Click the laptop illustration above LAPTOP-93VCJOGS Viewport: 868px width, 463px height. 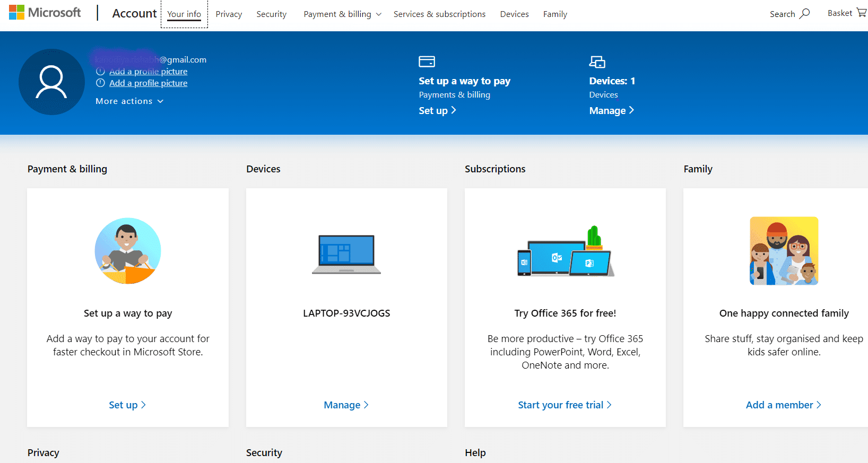coord(346,255)
